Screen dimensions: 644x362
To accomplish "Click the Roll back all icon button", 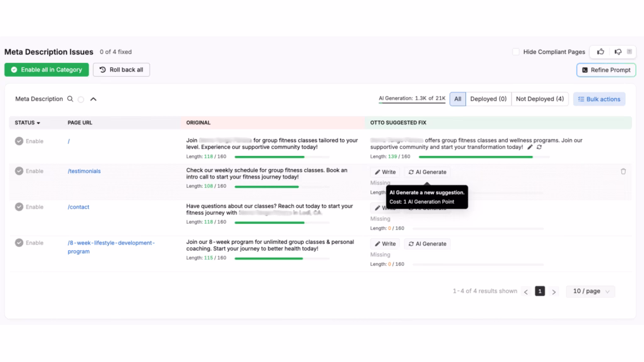I will pos(121,70).
